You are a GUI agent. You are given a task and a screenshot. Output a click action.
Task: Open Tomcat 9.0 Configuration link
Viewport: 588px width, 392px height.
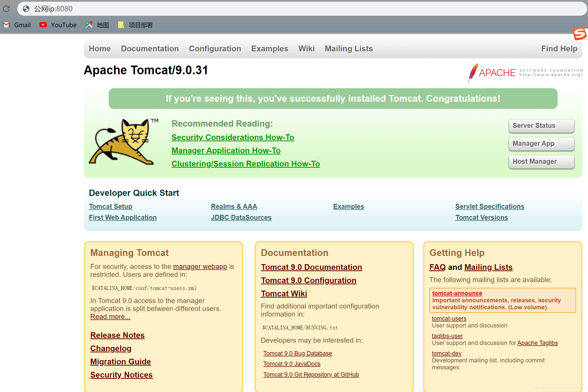308,281
